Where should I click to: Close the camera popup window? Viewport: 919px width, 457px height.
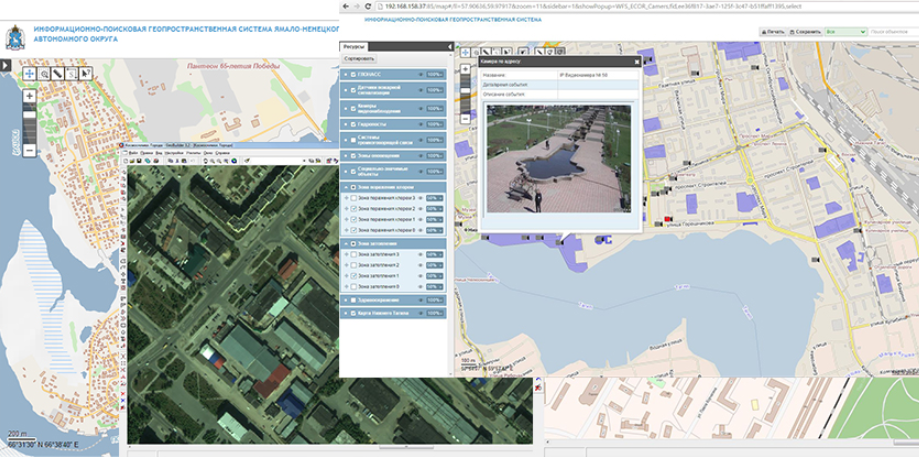click(636, 61)
